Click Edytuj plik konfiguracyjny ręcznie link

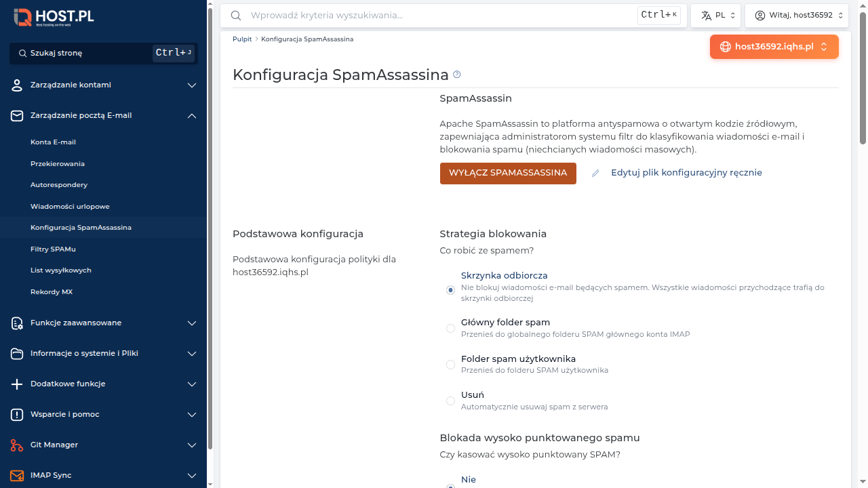[x=686, y=173]
